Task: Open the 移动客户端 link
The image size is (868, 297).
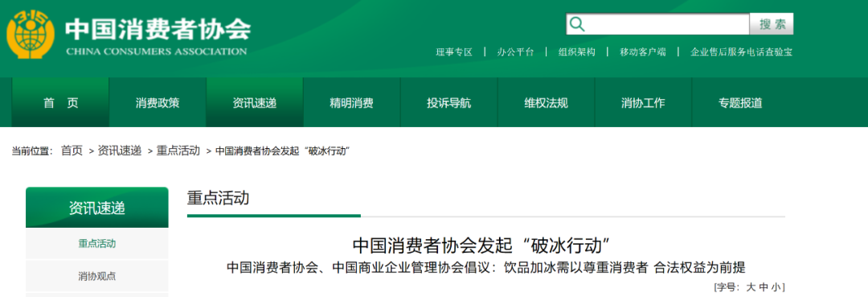Action: coord(643,52)
